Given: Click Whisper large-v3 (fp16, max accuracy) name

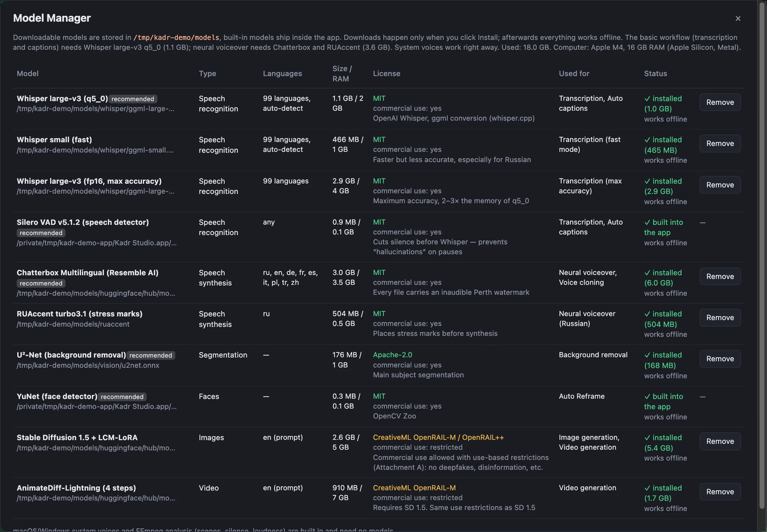Looking at the screenshot, I should tap(89, 181).
